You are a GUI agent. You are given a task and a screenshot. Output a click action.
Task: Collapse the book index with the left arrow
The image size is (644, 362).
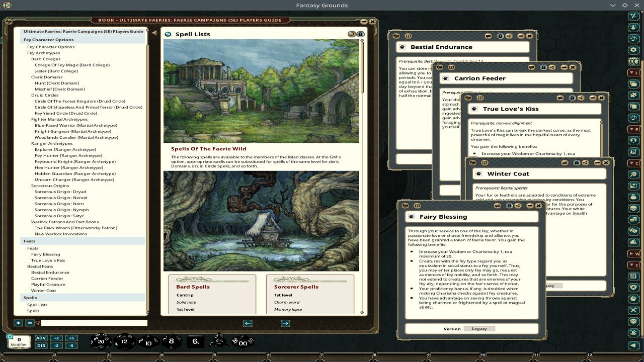click(154, 33)
